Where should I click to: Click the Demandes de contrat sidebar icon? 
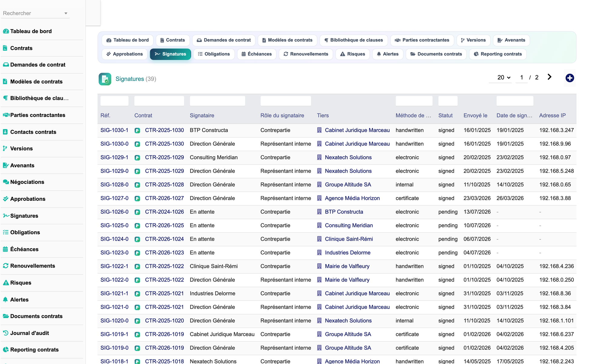pyautogui.click(x=6, y=65)
